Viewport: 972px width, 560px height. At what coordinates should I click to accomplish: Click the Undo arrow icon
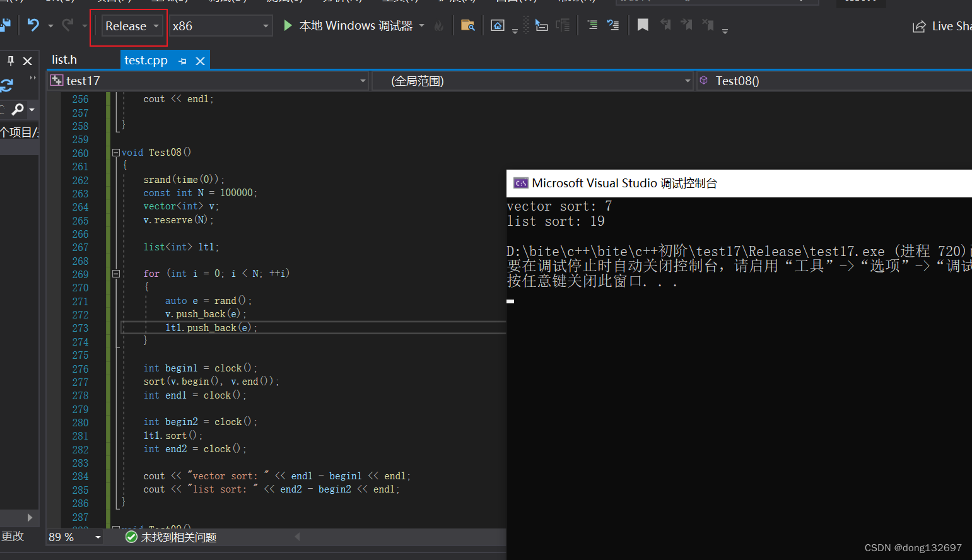(33, 25)
